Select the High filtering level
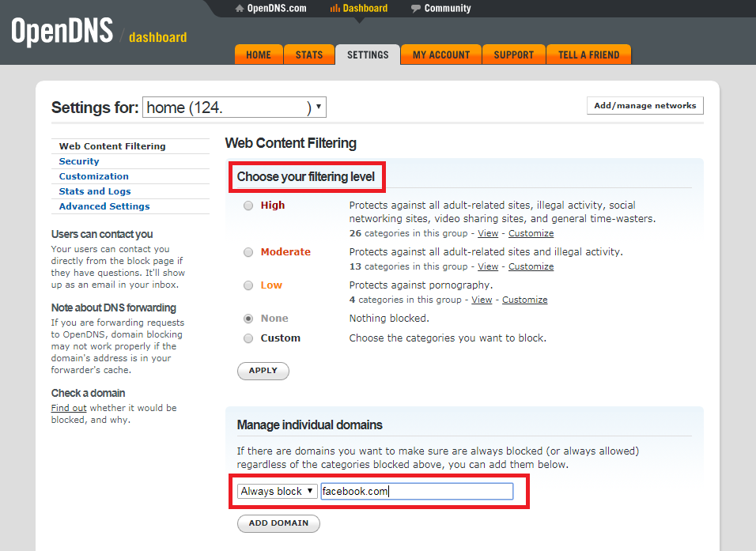The image size is (756, 551). [x=248, y=206]
